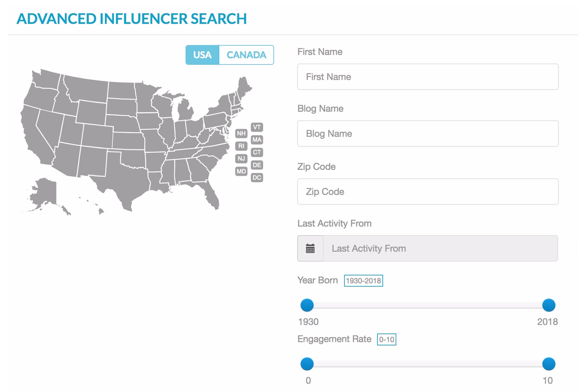Select the NH state badge

pyautogui.click(x=241, y=133)
